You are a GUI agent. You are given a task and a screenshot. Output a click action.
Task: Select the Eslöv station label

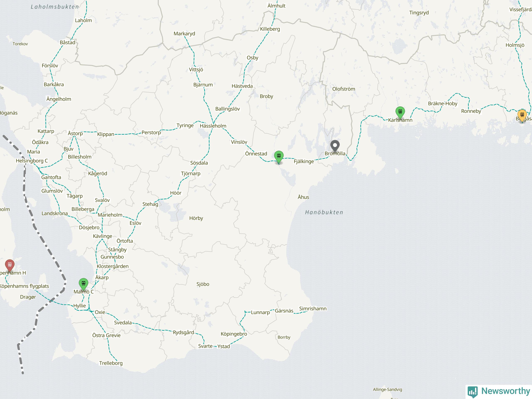click(x=135, y=223)
